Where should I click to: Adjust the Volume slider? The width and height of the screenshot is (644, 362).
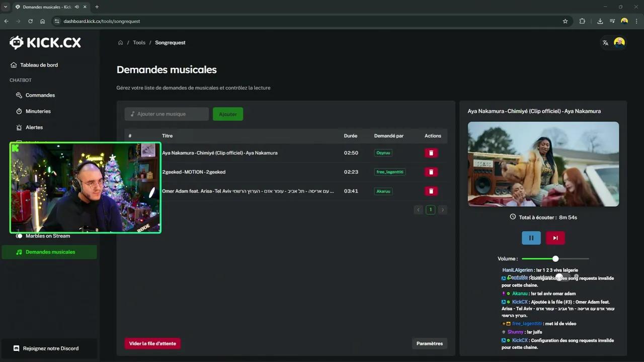[x=555, y=258]
